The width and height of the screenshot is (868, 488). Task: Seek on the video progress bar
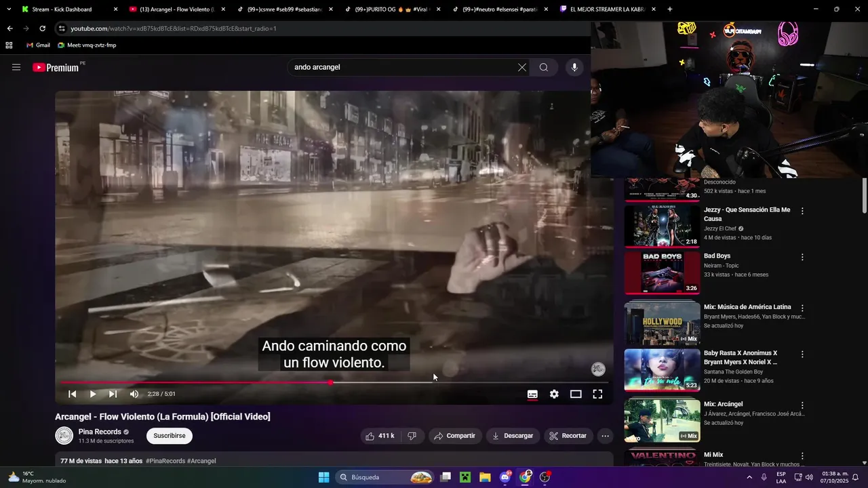[x=334, y=382]
